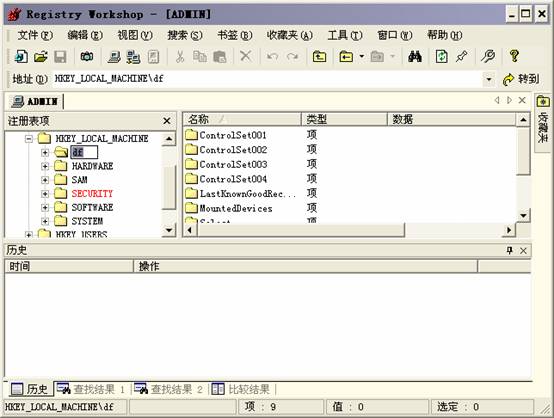Click horizontal scrollbar right arrow in value list
The height and width of the screenshot is (418, 554).
[x=509, y=230]
